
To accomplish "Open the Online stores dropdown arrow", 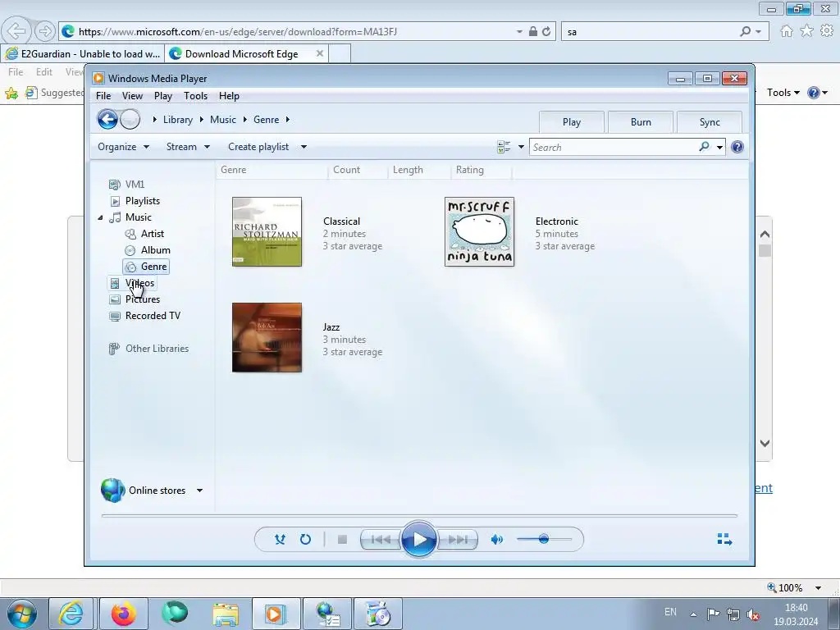I will coord(199,491).
